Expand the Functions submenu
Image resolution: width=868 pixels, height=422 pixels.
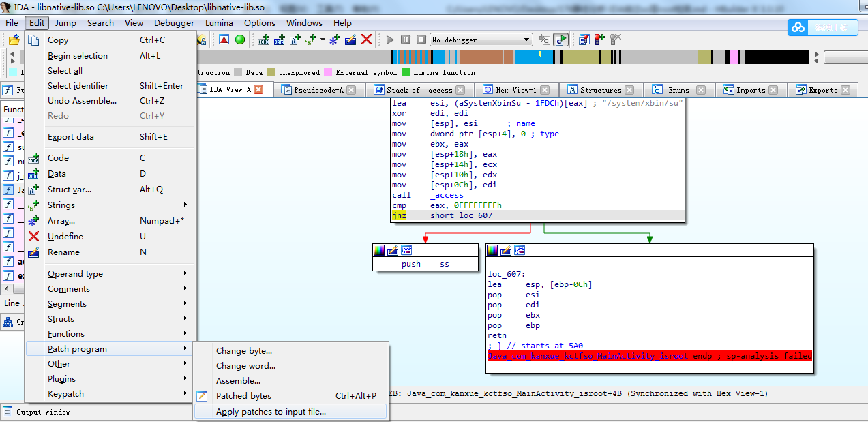(110, 333)
